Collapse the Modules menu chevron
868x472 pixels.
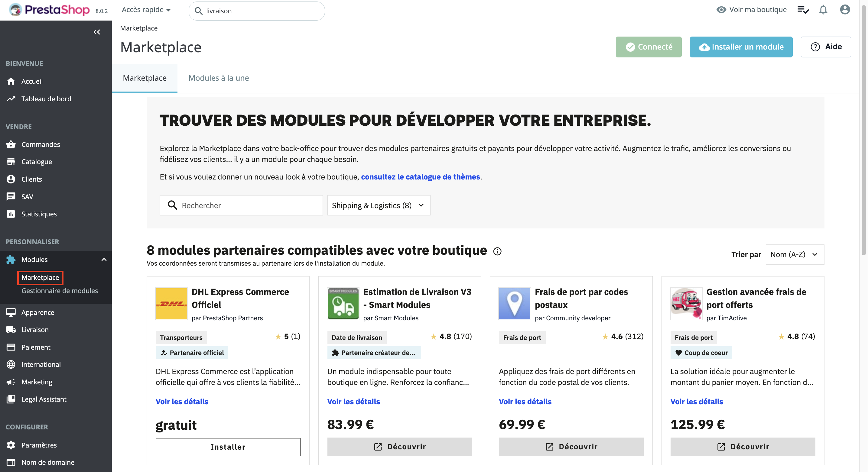tap(104, 260)
